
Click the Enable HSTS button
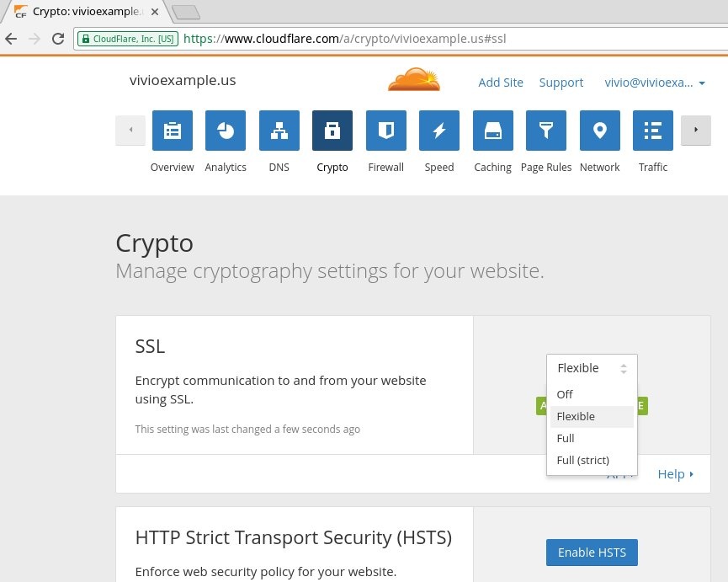click(x=592, y=553)
